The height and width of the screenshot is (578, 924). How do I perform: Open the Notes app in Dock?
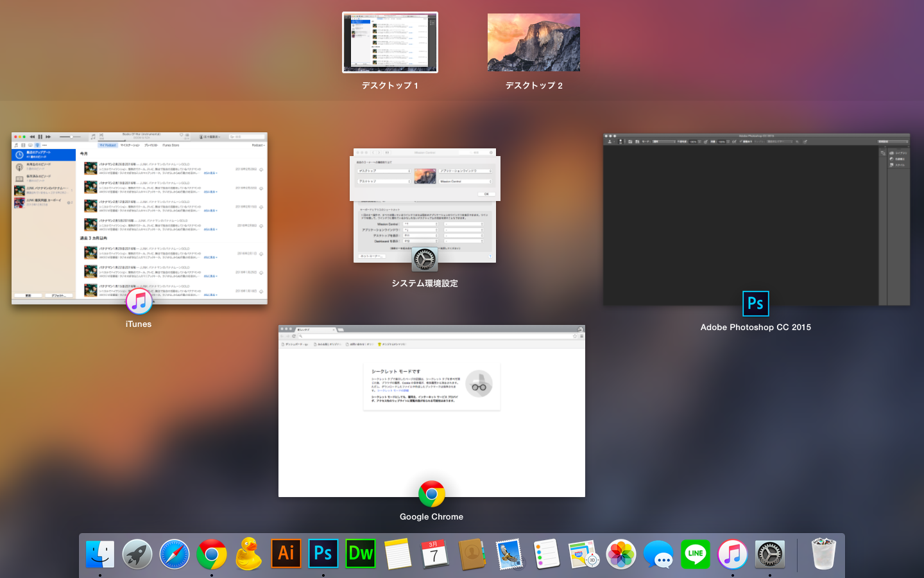(x=398, y=554)
